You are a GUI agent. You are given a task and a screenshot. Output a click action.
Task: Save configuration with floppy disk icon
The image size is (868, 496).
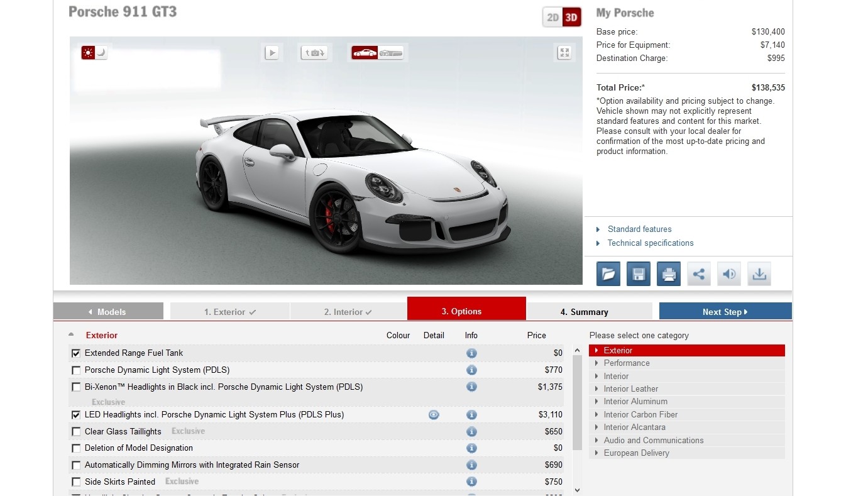[x=639, y=274]
